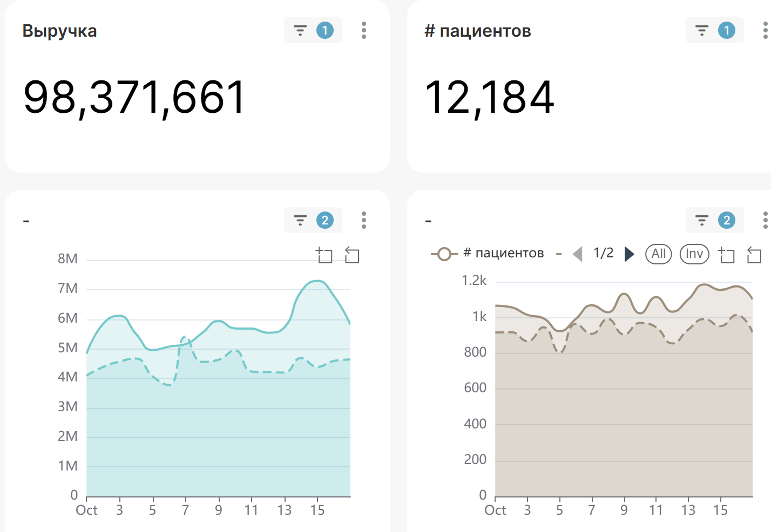This screenshot has height=532, width=771.
Task: Toggle All to select every legend series
Action: tap(658, 254)
